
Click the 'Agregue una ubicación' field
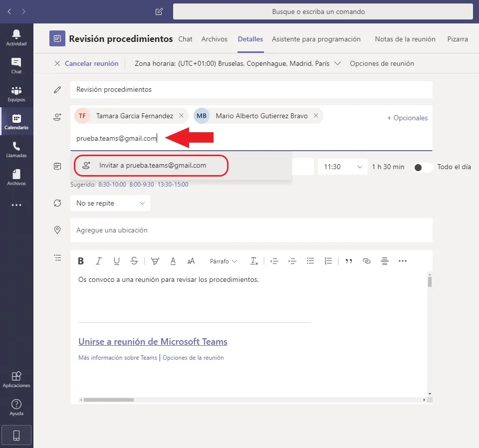(x=251, y=230)
